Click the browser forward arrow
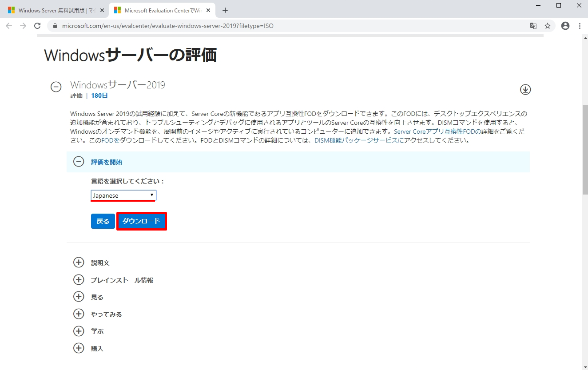The height and width of the screenshot is (370, 588). pyautogui.click(x=23, y=26)
